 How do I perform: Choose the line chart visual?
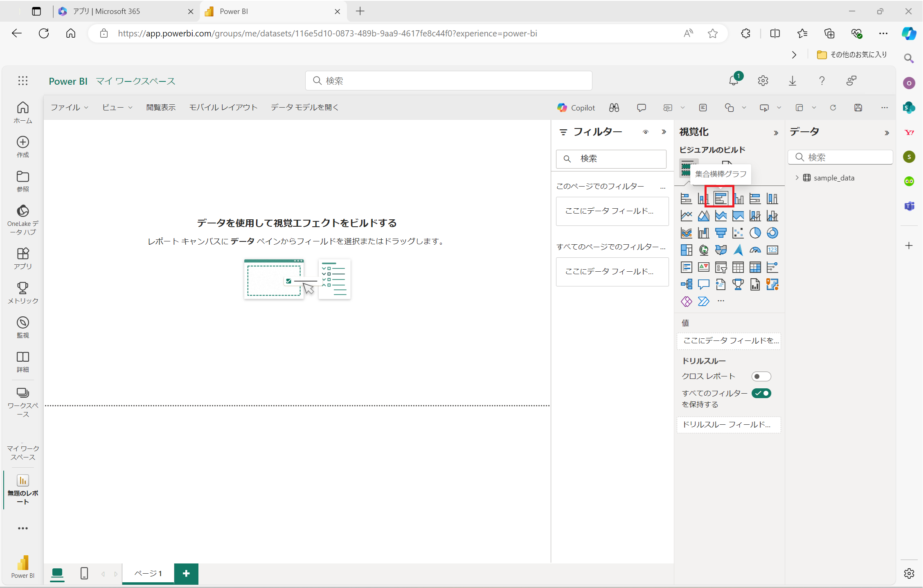click(686, 216)
